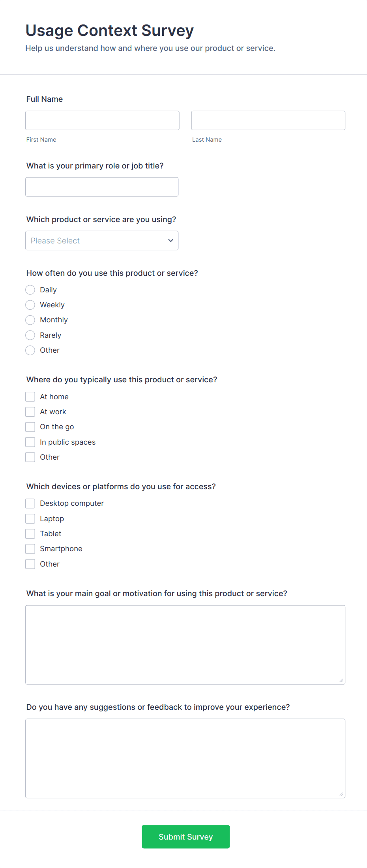Viewport: 367px width, 868px height.
Task: Click the Last Name input field
Action: (x=268, y=120)
